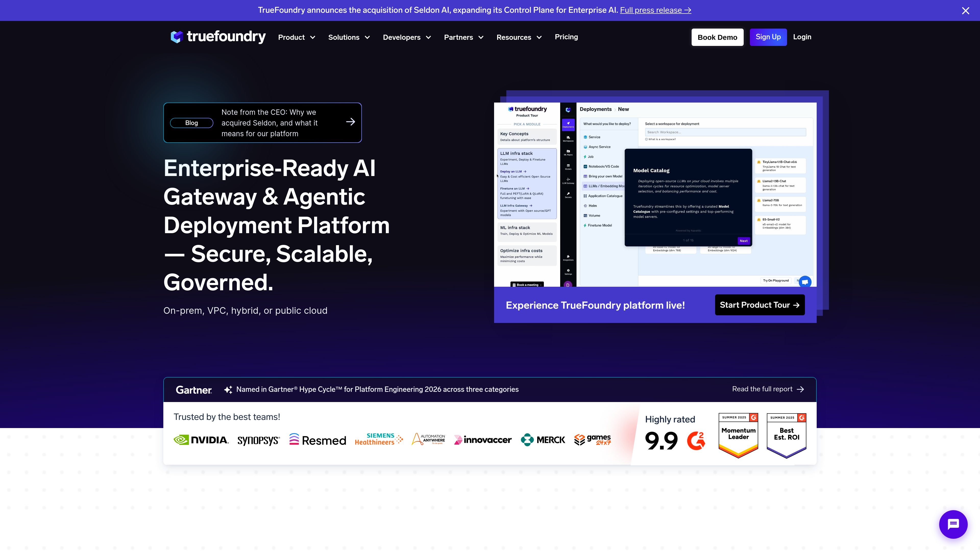Click the Best Est. ROI badge

[x=786, y=435]
